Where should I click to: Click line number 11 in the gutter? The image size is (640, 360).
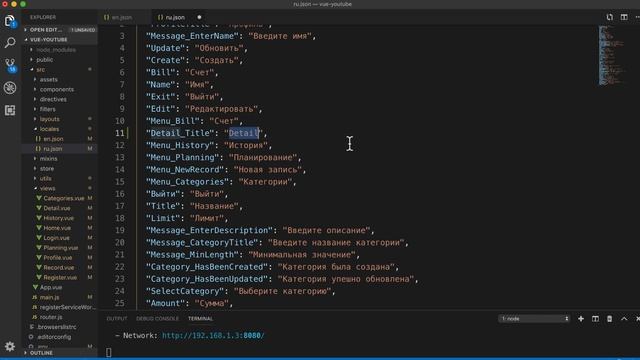[119, 133]
